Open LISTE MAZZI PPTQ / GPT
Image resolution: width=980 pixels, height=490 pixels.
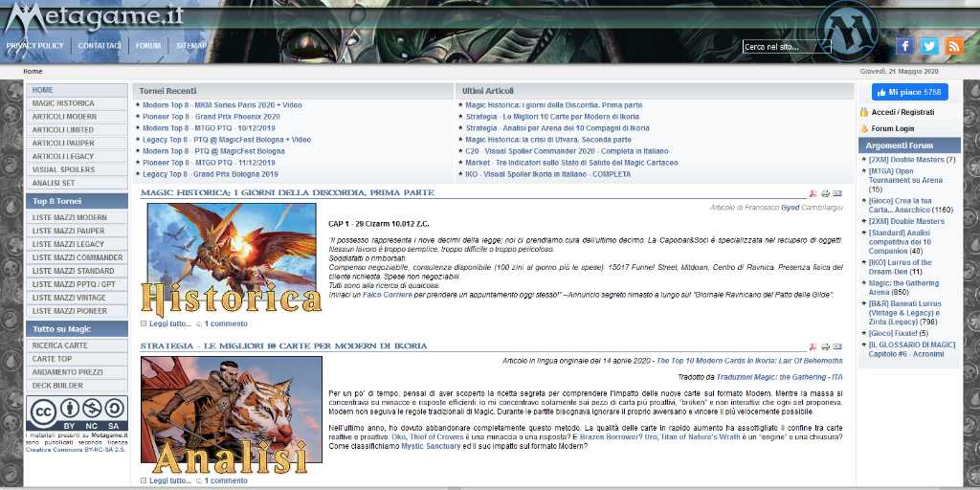[77, 284]
